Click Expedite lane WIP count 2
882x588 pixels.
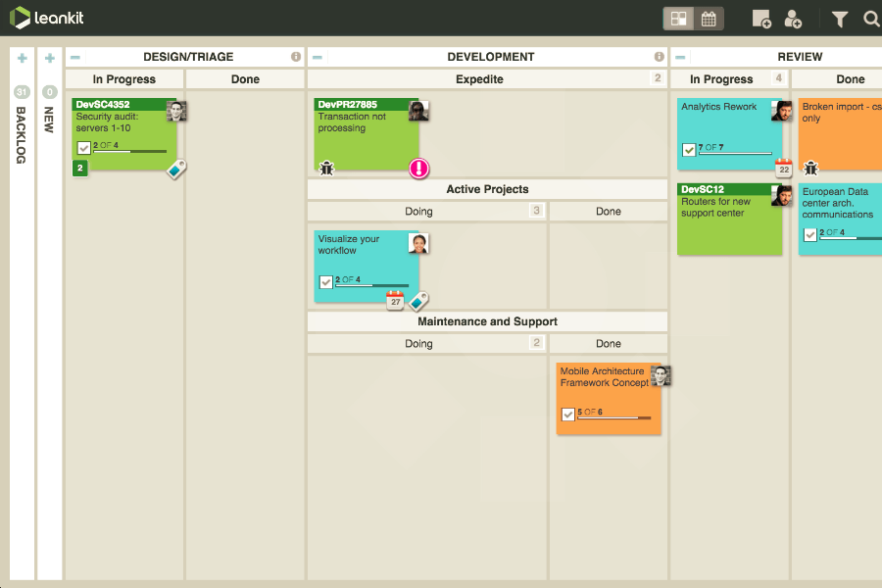click(657, 78)
